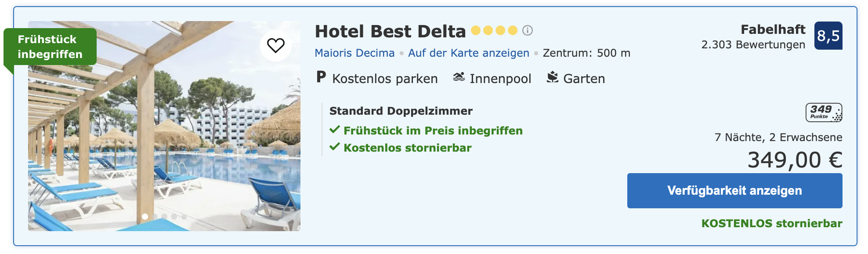Viewport: 868px width, 254px height.
Task: Open the Maioris Decima location link
Action: click(x=354, y=53)
